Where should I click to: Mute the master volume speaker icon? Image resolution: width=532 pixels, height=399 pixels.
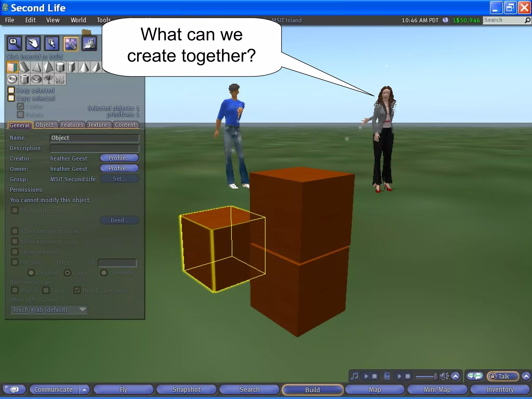pyautogui.click(x=444, y=376)
